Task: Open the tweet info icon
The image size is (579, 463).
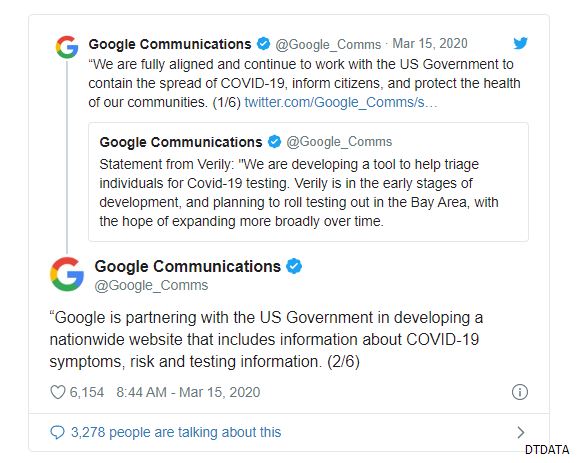Action: click(x=520, y=392)
